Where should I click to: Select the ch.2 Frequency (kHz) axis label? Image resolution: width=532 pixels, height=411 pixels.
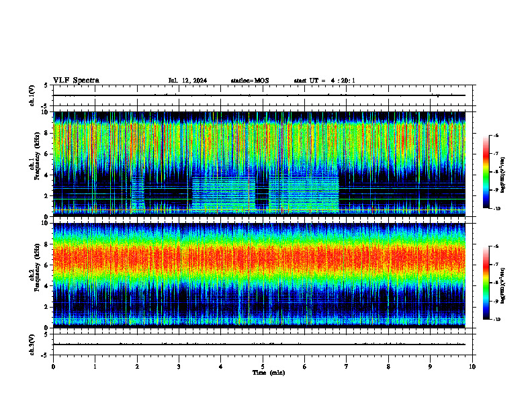[x=34, y=267]
